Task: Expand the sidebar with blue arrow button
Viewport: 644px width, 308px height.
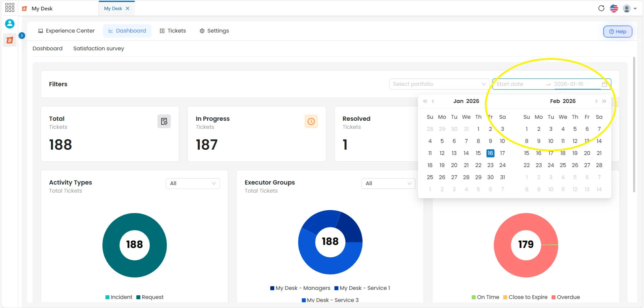Action: [x=22, y=35]
